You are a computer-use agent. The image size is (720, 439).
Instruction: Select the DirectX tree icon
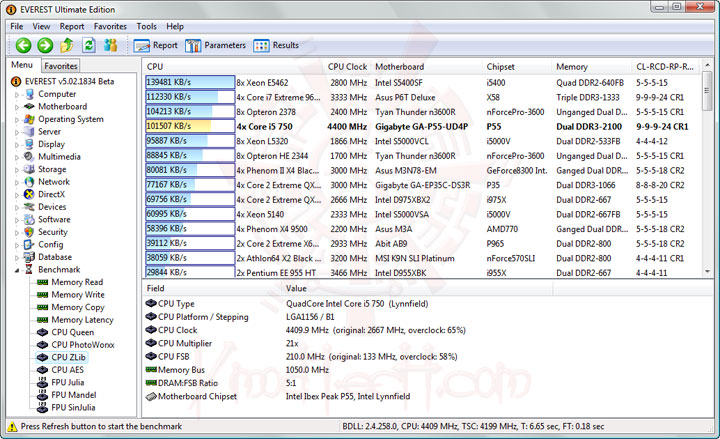click(29, 194)
